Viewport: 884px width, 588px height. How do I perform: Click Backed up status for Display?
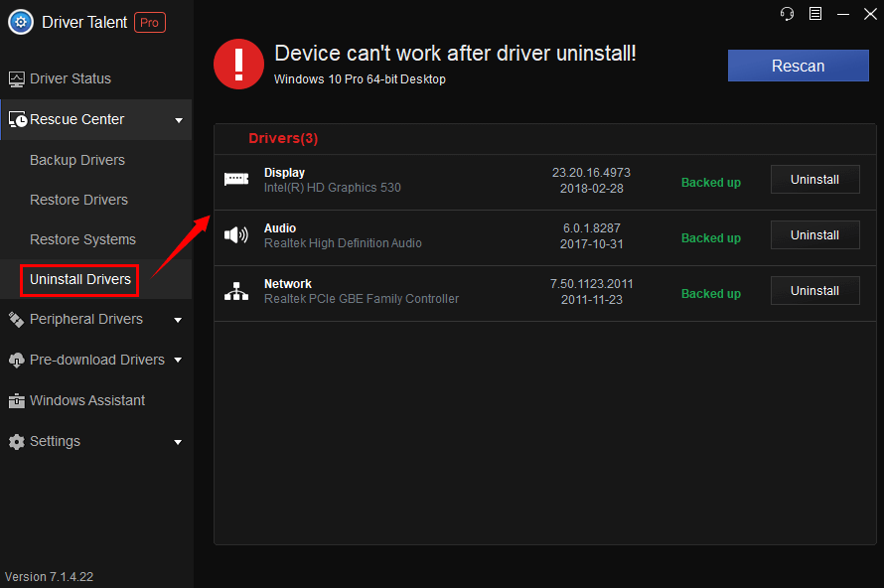point(711,182)
